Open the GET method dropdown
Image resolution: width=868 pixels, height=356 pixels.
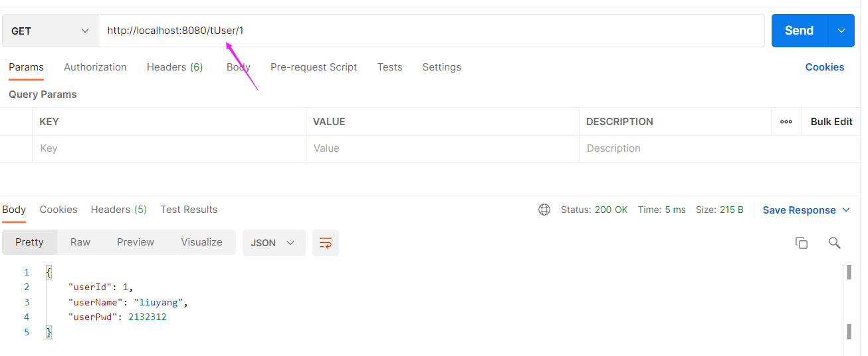point(50,31)
